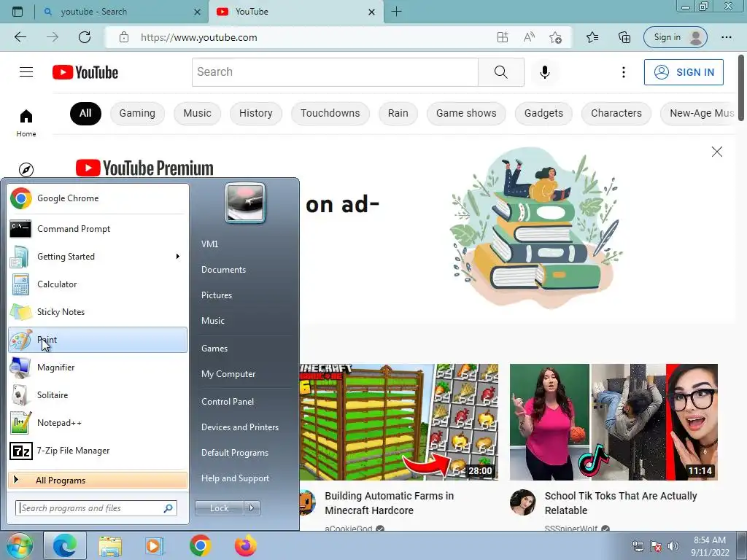Click Microsoft Edge taskbar icon

tap(65, 545)
